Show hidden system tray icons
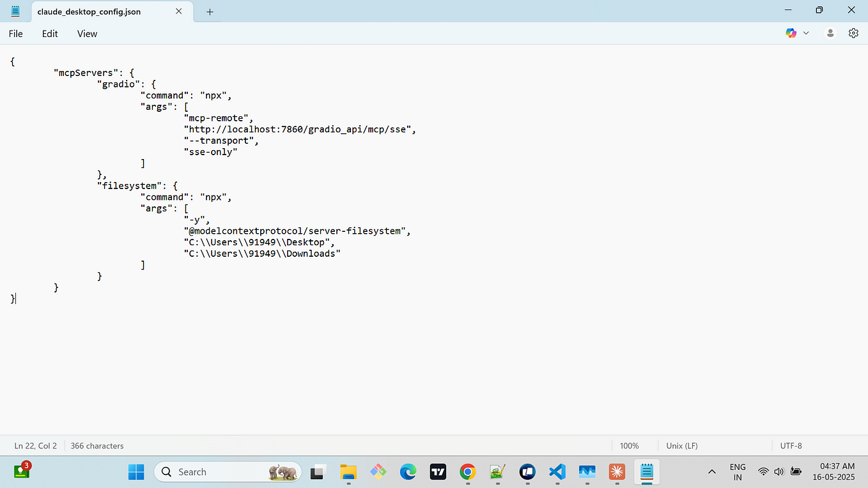 [711, 472]
